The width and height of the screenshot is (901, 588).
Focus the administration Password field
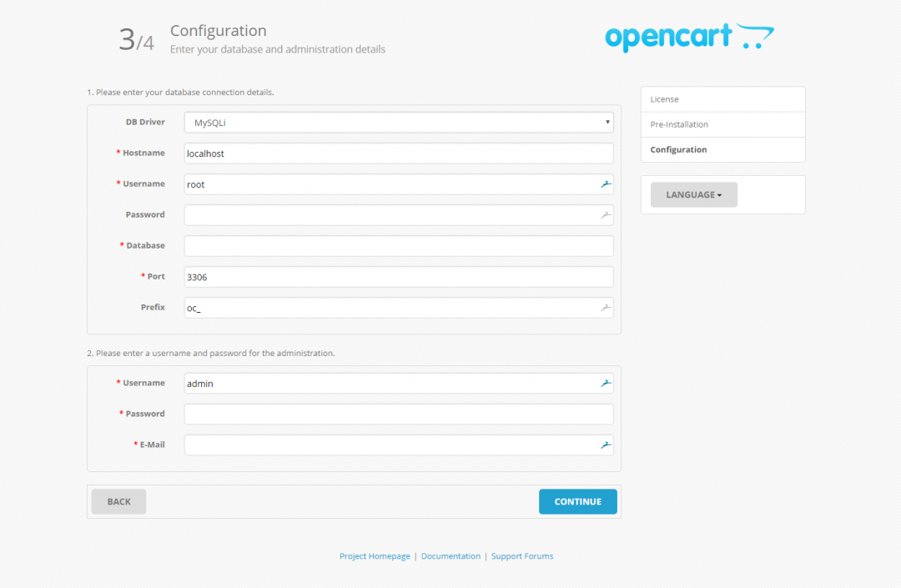click(x=399, y=414)
